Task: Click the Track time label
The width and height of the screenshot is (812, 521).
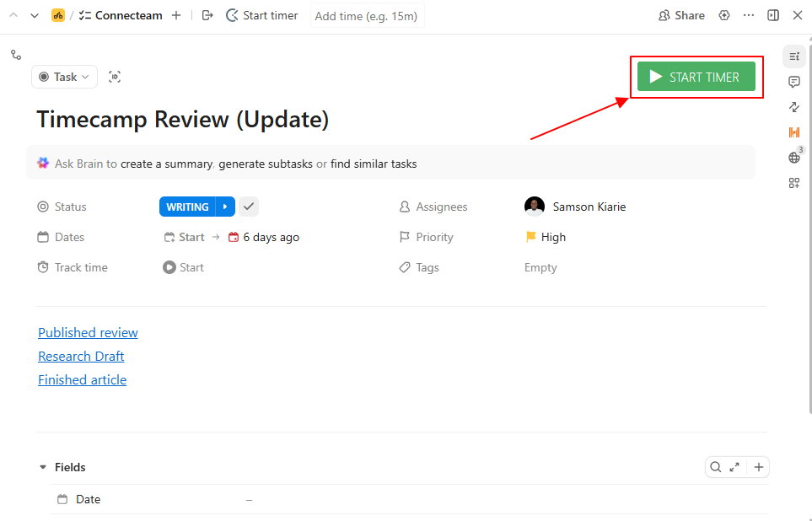Action: click(x=81, y=267)
